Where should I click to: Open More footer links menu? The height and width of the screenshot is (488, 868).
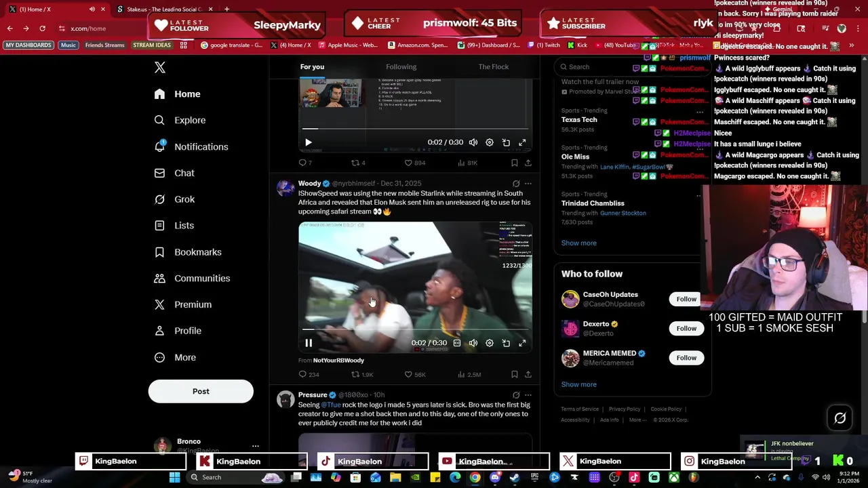[x=637, y=420]
